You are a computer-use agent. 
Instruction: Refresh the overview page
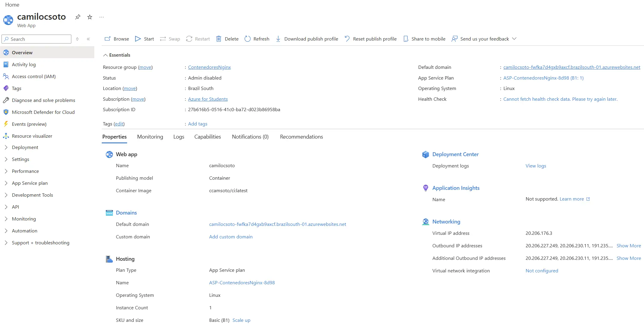pyautogui.click(x=257, y=39)
